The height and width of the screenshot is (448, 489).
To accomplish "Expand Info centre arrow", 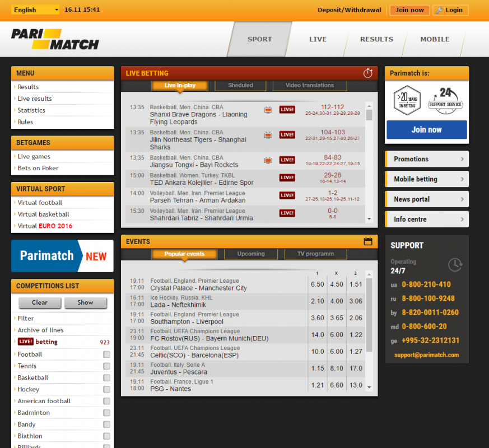I will coord(462,219).
